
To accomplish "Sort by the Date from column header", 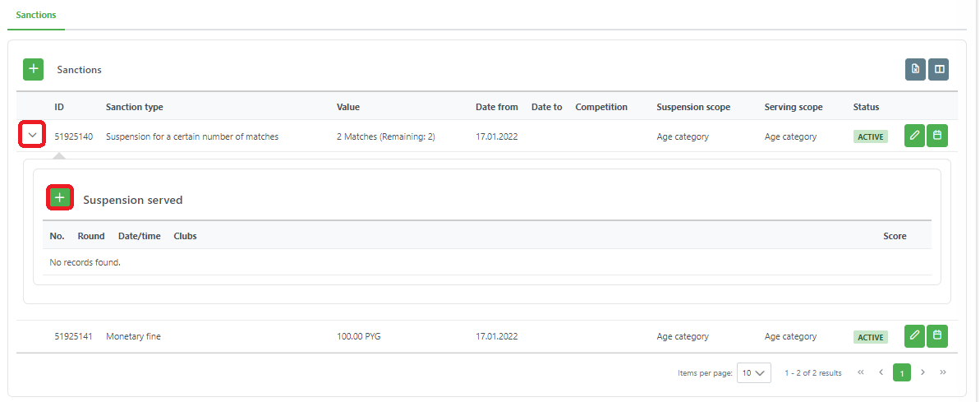I will click(x=496, y=107).
